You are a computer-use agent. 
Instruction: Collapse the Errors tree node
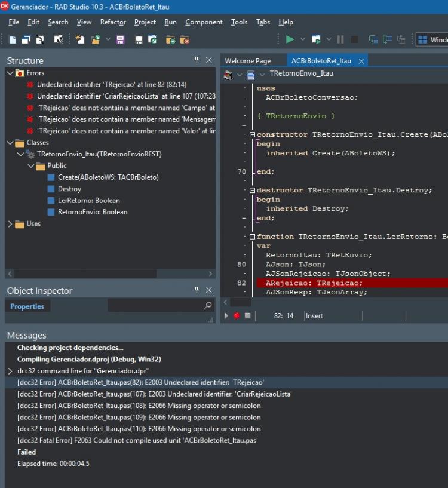[10, 73]
